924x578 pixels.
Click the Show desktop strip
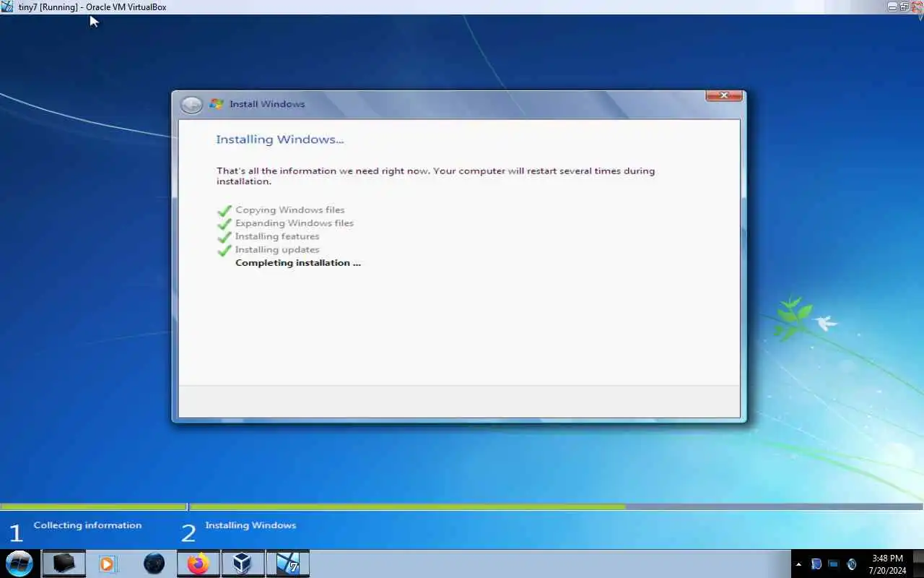[918, 564]
